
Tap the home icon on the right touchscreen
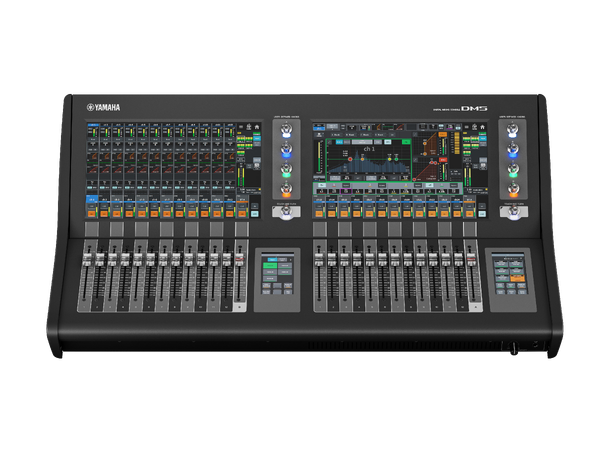coord(482,127)
